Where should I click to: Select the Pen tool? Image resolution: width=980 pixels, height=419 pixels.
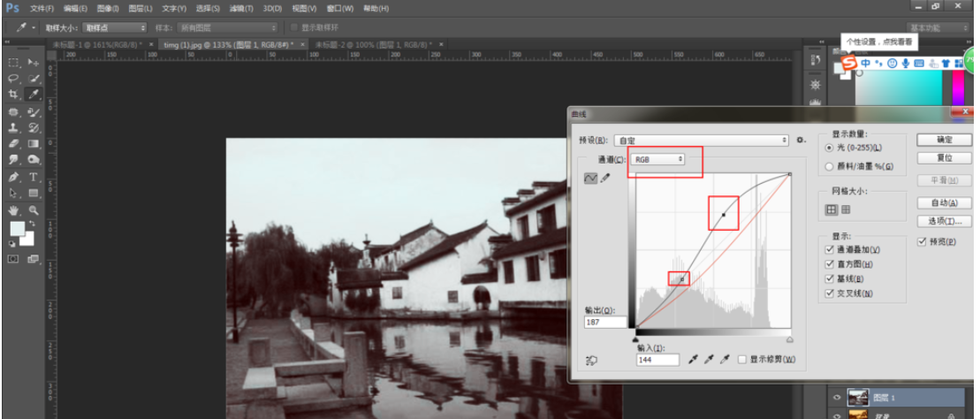(x=14, y=177)
